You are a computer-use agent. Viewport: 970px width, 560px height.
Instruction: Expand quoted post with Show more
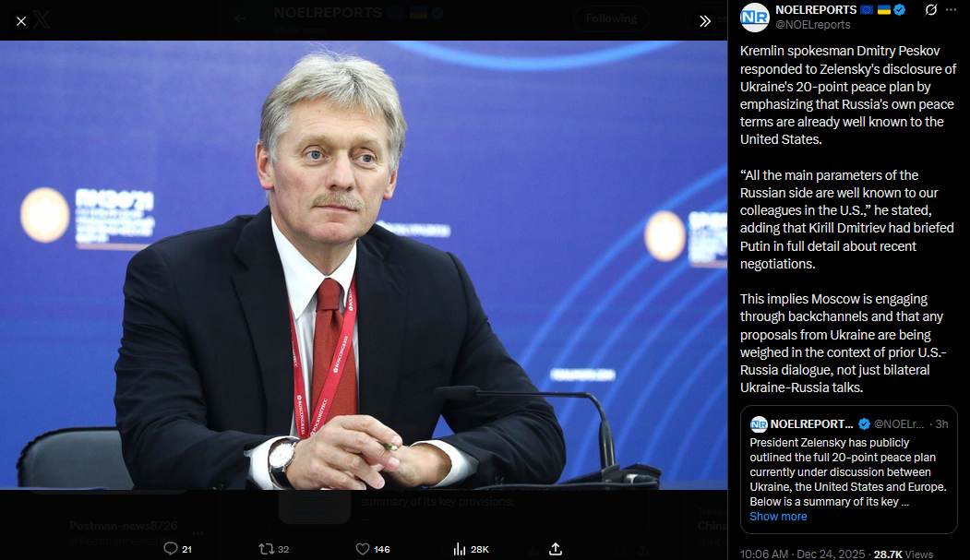tap(778, 516)
